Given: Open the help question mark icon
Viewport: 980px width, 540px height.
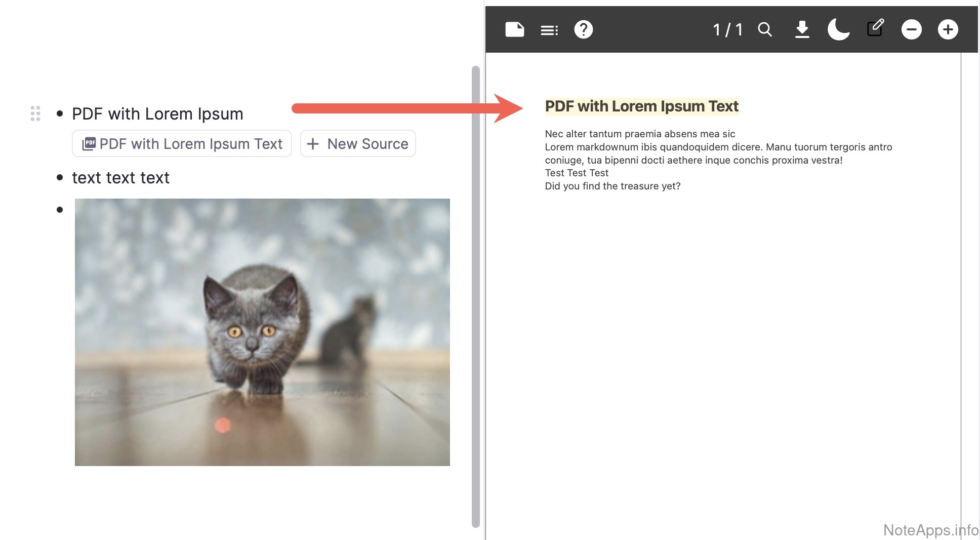Looking at the screenshot, I should [x=583, y=29].
